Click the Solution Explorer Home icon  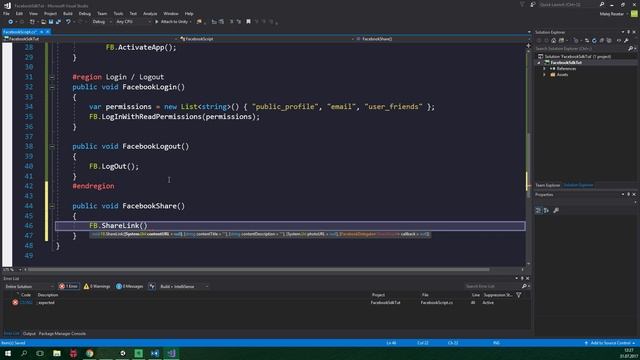[x=553, y=40]
